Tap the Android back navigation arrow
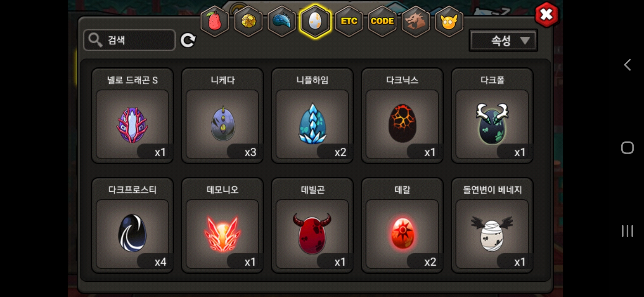 coord(627,65)
